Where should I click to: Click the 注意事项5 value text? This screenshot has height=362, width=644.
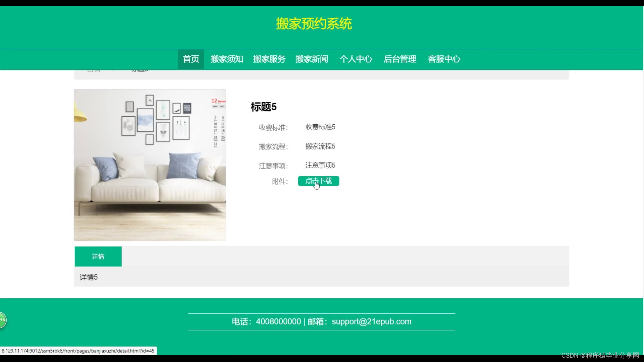tap(320, 165)
